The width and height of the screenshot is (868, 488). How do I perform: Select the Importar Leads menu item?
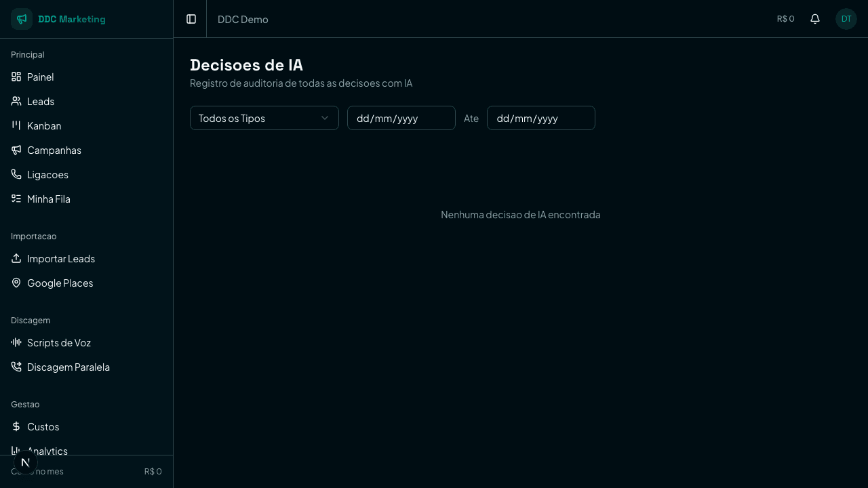[x=60, y=258]
